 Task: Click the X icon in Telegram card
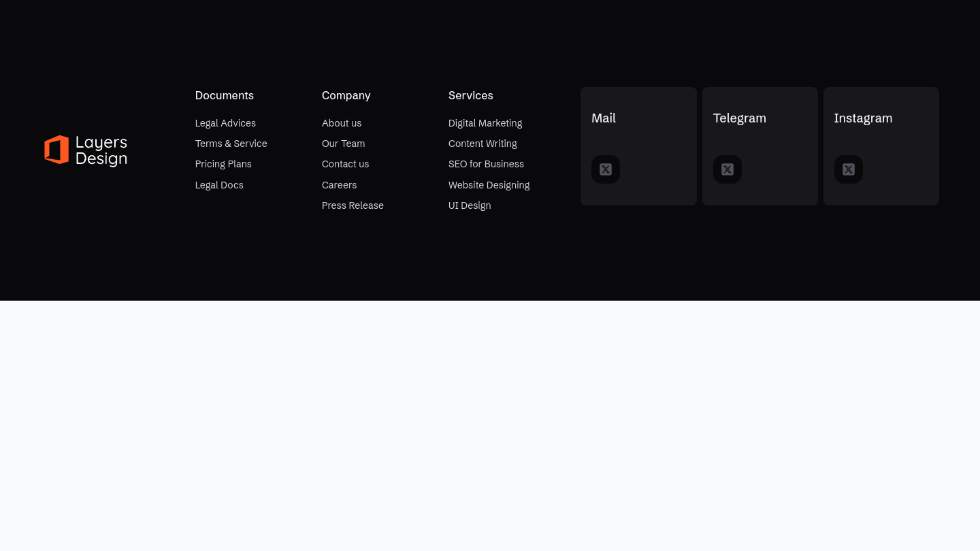[728, 169]
